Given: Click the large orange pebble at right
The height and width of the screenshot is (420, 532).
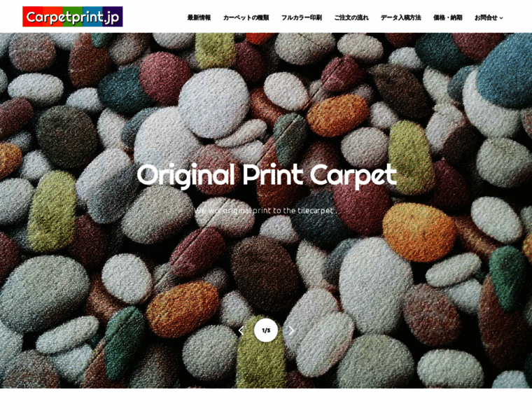Looking at the screenshot, I should click(x=419, y=232).
